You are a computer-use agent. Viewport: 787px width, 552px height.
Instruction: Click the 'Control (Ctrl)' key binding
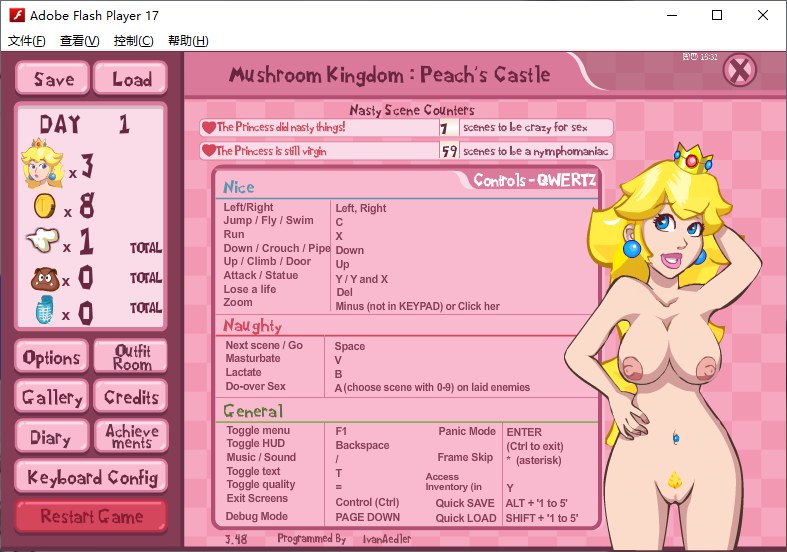click(x=367, y=503)
